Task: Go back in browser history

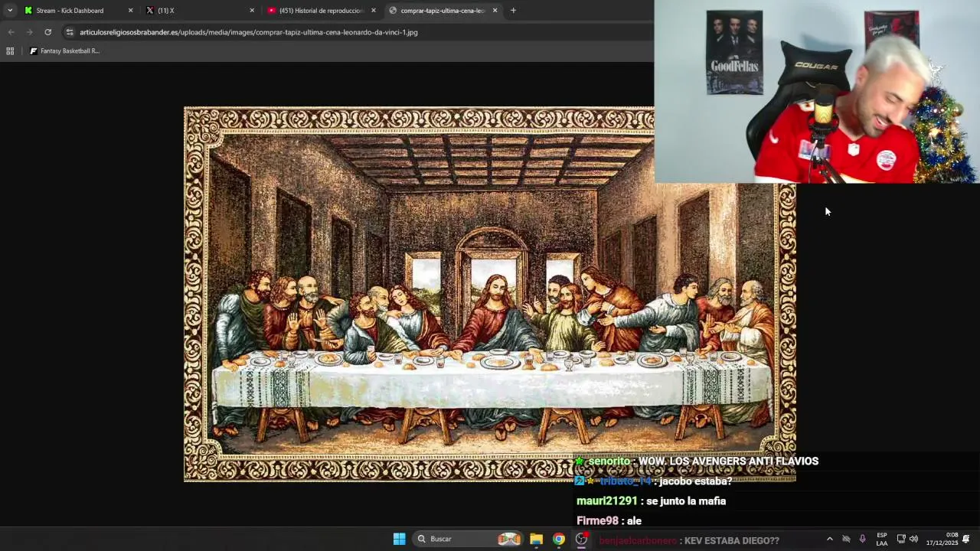Action: coord(11,32)
